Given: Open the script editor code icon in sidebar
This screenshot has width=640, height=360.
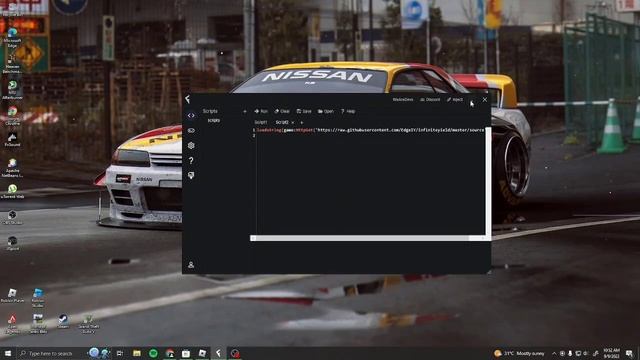Looking at the screenshot, I should click(x=191, y=116).
